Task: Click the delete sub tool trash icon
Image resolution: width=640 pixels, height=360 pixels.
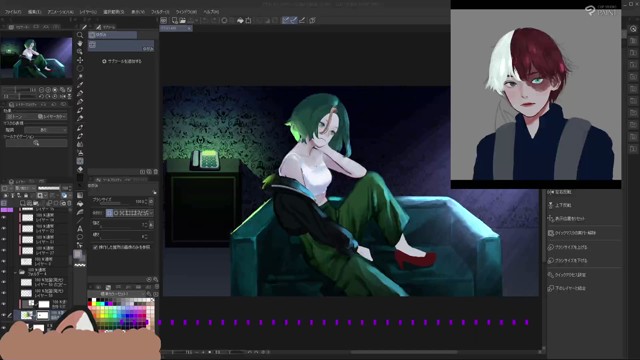Action: [156, 172]
